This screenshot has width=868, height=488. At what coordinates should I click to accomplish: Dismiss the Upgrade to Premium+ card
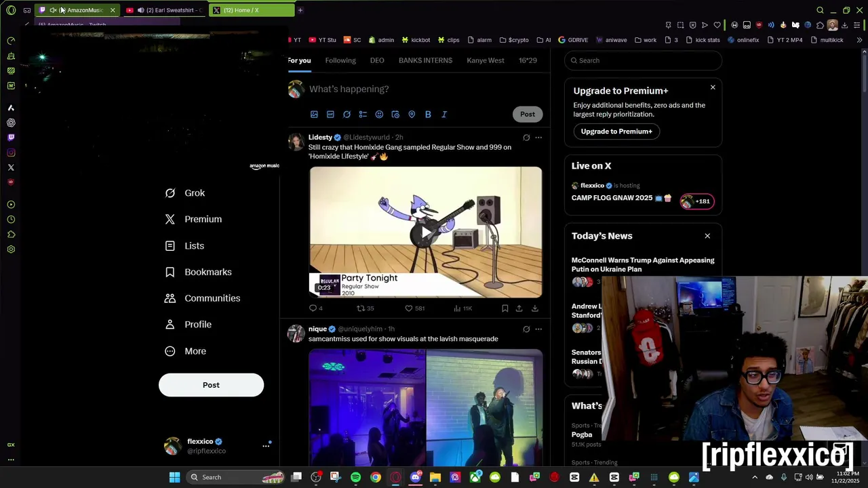click(x=713, y=87)
